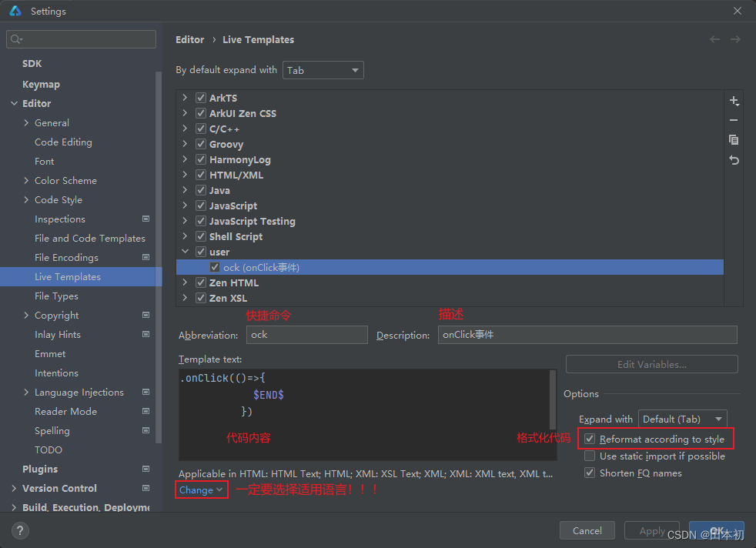
Task: Click the project-level icon beside File Encodings
Action: click(x=146, y=257)
